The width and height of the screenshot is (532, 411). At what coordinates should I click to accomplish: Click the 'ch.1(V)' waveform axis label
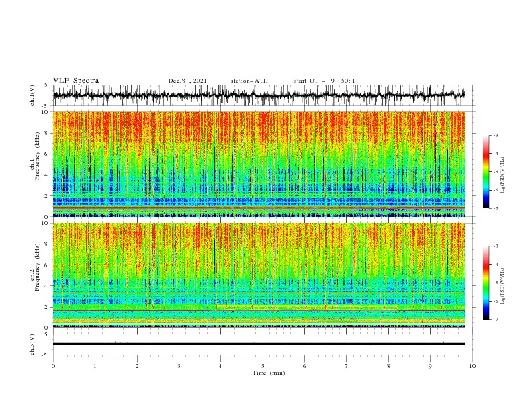[x=32, y=95]
